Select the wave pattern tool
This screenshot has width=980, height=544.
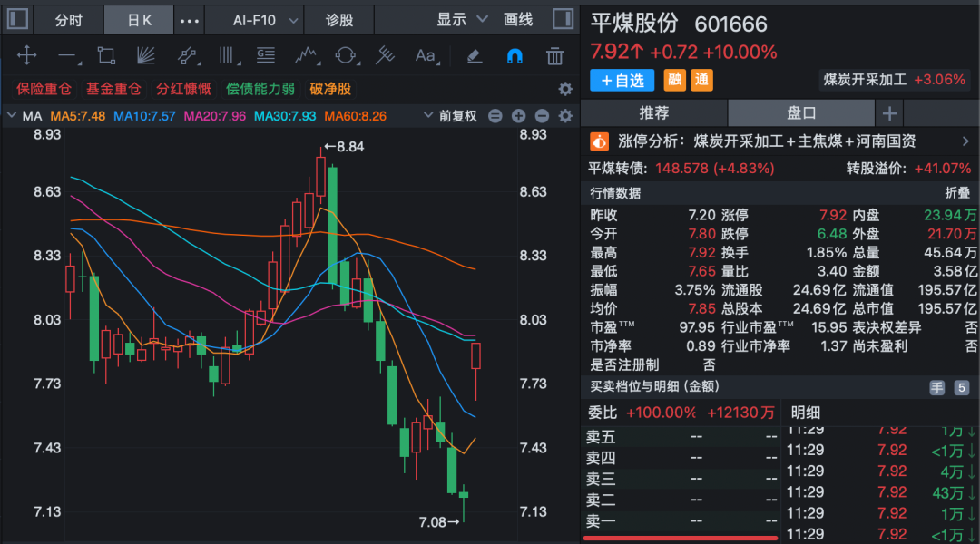click(307, 55)
